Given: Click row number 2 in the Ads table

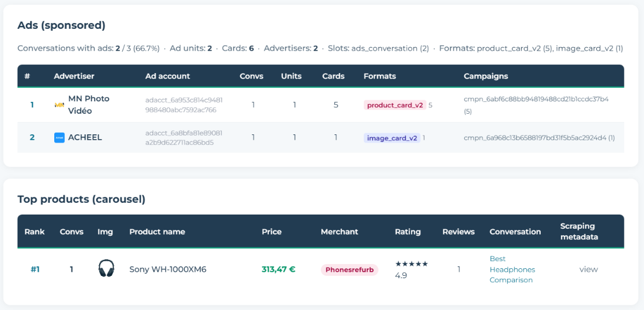Looking at the screenshot, I should 32,138.
